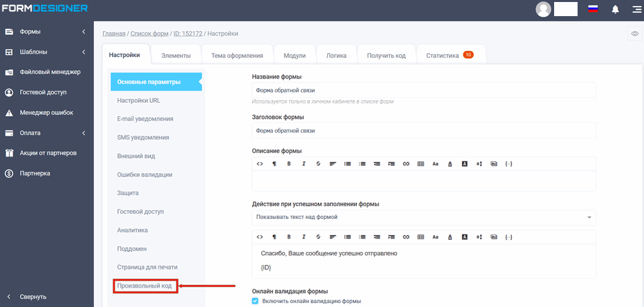Click italic icon in the form description toolbar
This screenshot has height=307, width=644.
coord(303,163)
